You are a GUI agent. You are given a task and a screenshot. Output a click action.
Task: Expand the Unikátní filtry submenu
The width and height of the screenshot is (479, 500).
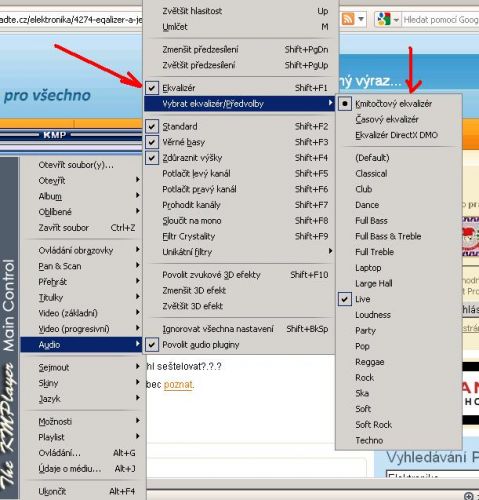239,252
